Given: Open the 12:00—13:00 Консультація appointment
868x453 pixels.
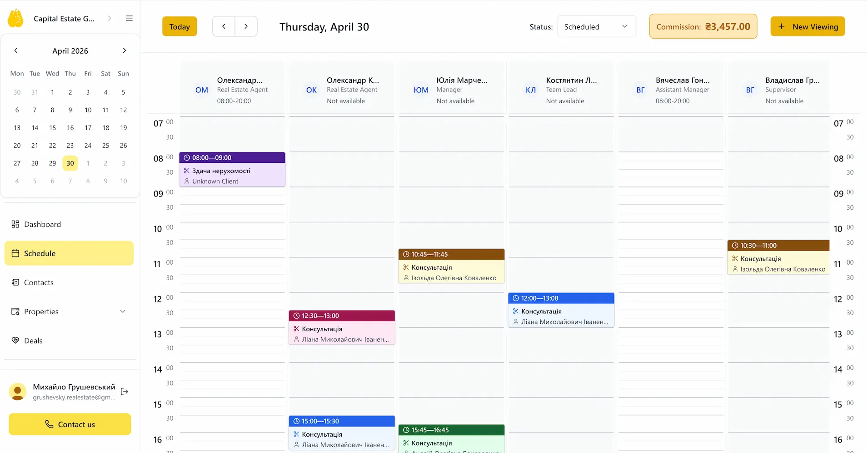Looking at the screenshot, I should (x=561, y=310).
